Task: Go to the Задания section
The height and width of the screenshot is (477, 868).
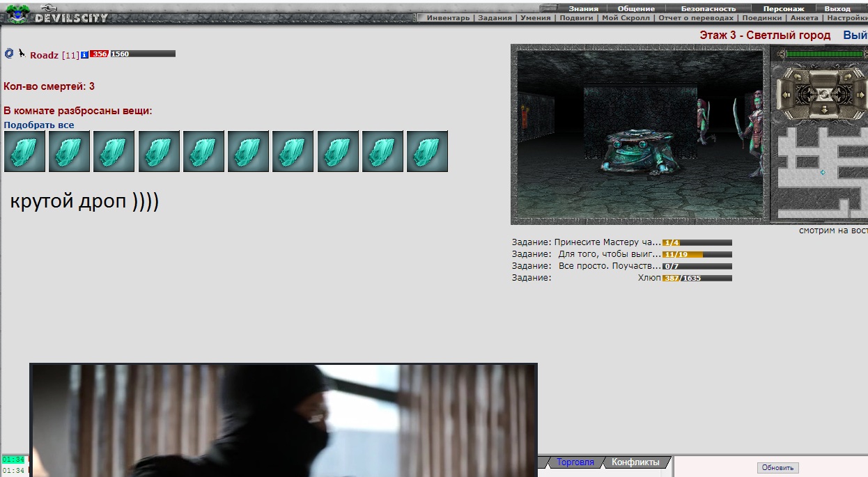Action: [x=495, y=18]
